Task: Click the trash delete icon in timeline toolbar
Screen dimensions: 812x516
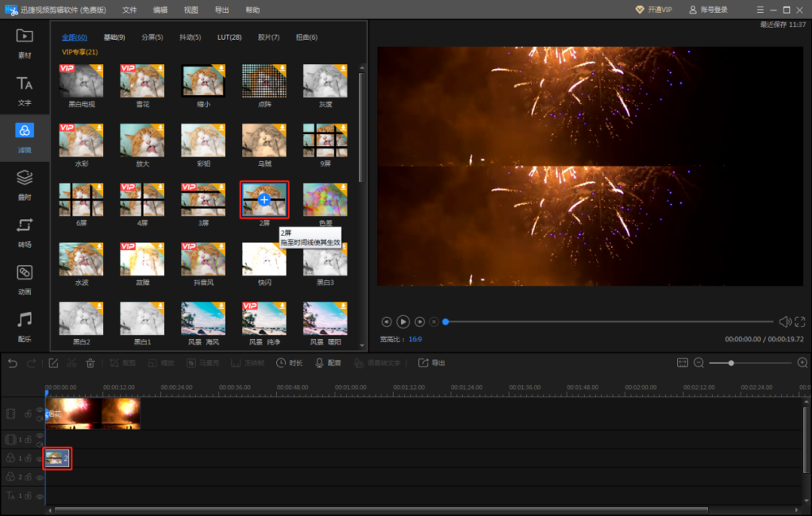Action: pos(91,363)
